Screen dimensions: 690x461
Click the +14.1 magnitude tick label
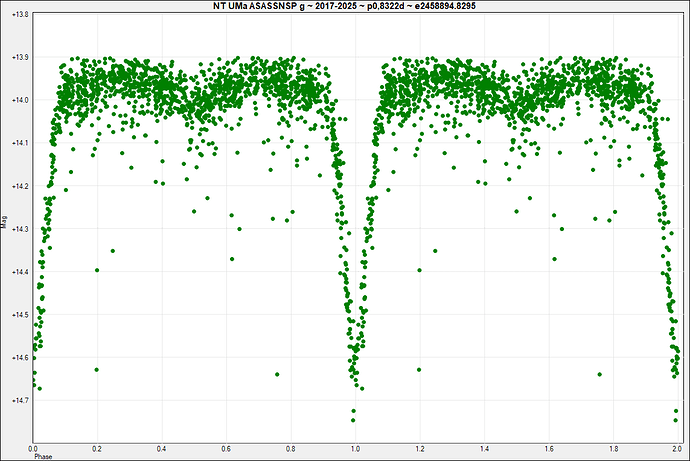(20, 143)
